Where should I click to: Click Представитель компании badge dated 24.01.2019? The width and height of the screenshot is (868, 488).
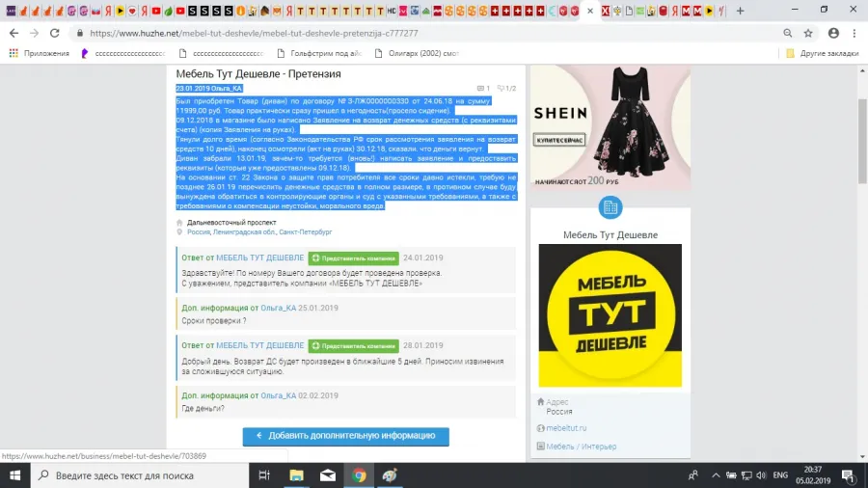[x=353, y=258]
